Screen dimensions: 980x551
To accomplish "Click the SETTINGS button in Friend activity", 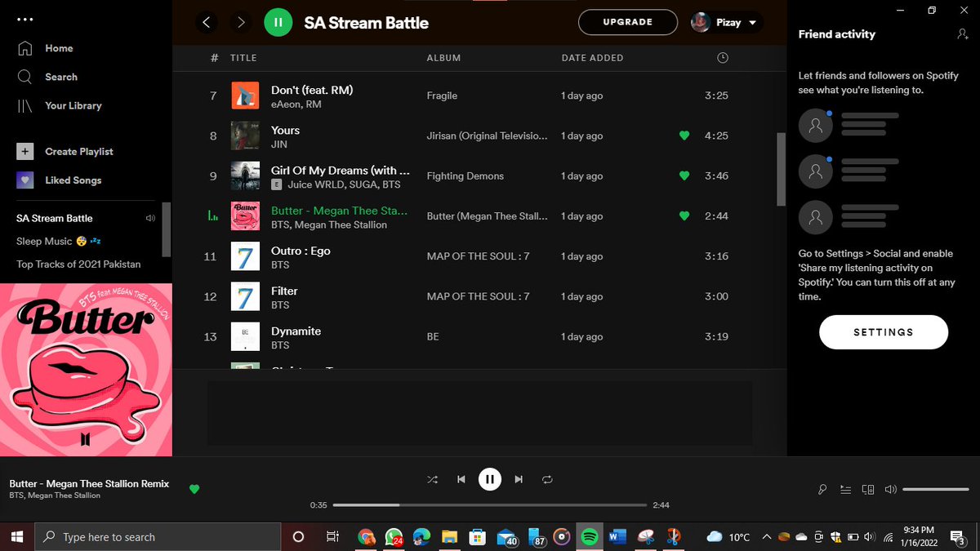I will point(884,332).
